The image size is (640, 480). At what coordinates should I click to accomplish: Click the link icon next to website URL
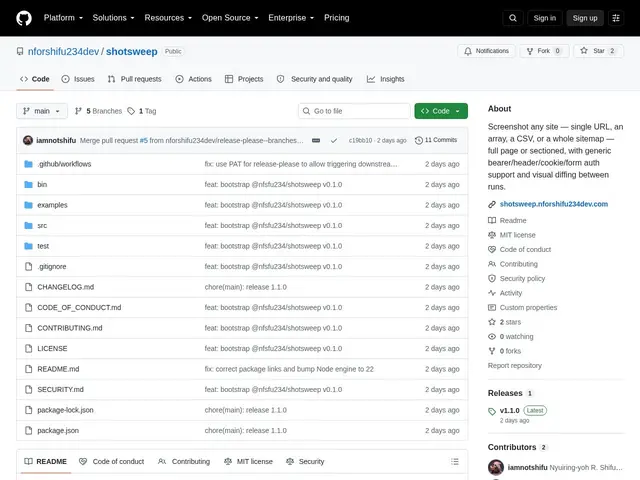(492, 204)
